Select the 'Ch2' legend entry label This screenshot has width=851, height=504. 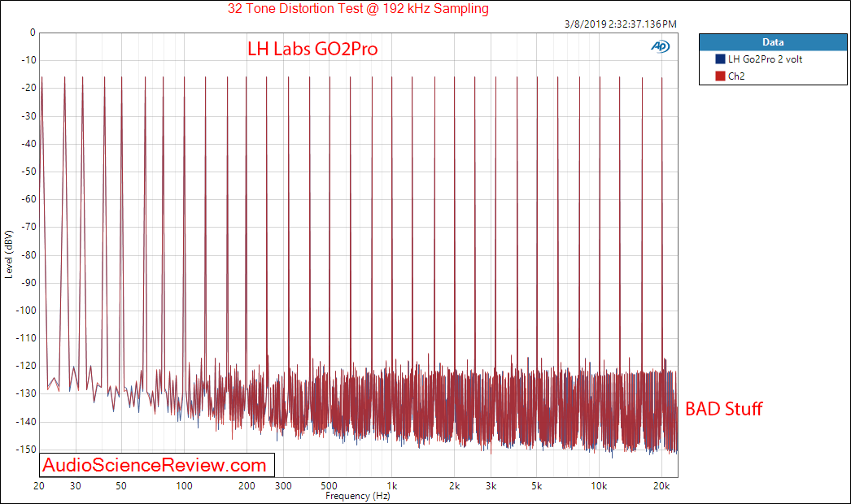click(736, 76)
